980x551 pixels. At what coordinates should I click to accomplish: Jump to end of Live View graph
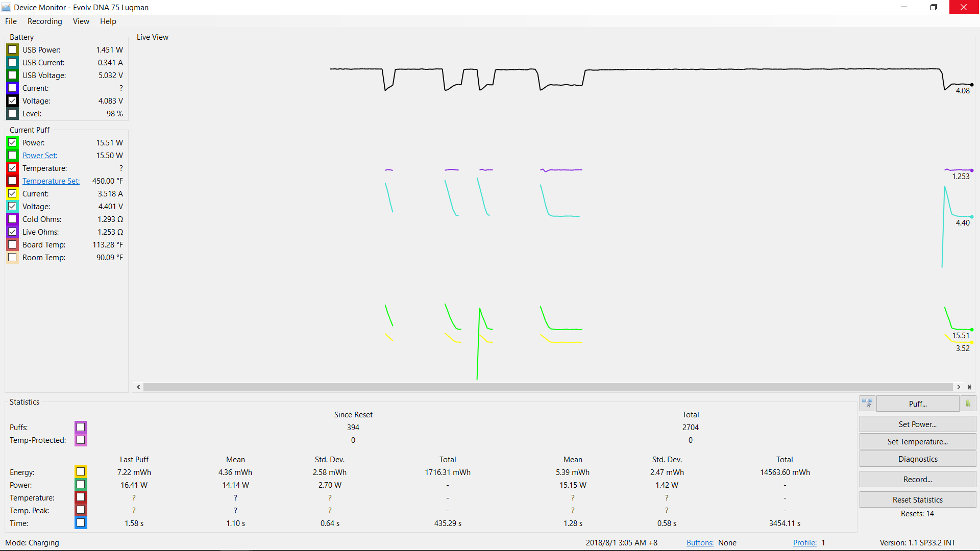[969, 387]
